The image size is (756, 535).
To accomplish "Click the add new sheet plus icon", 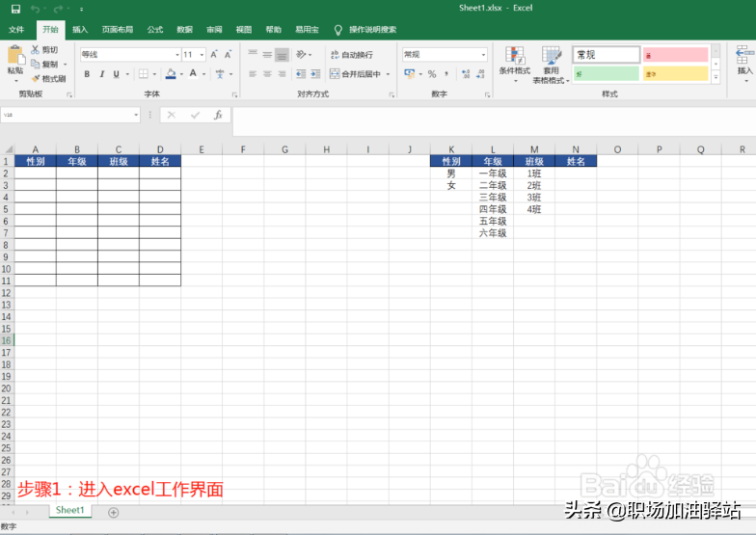I will pyautogui.click(x=114, y=513).
